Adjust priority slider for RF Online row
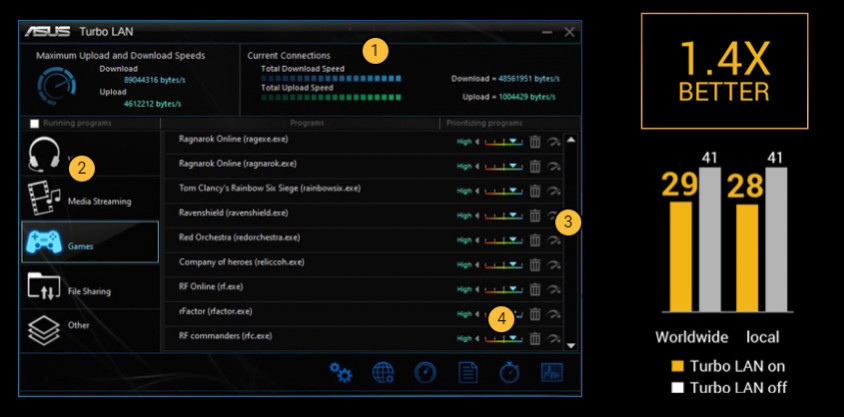844x417 pixels. coord(503,289)
